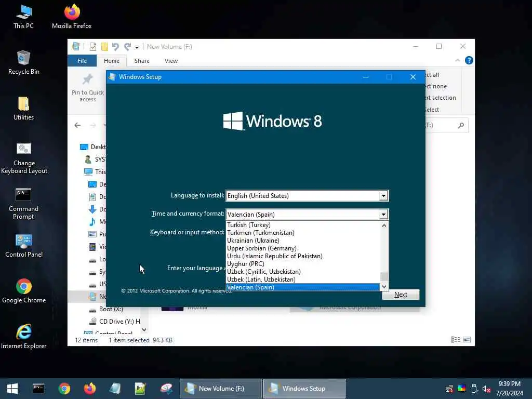The image size is (532, 399).
Task: Collapse Explorer ribbon with chevron
Action: 457,60
